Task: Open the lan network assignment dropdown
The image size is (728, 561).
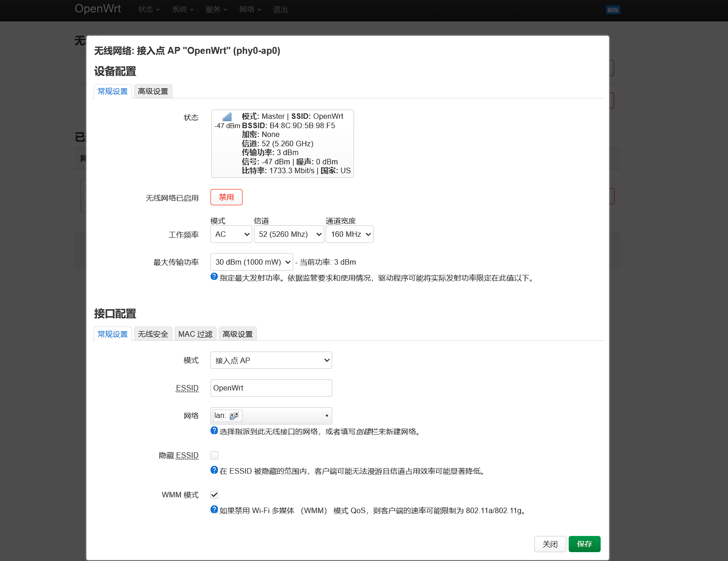Action: 271,416
